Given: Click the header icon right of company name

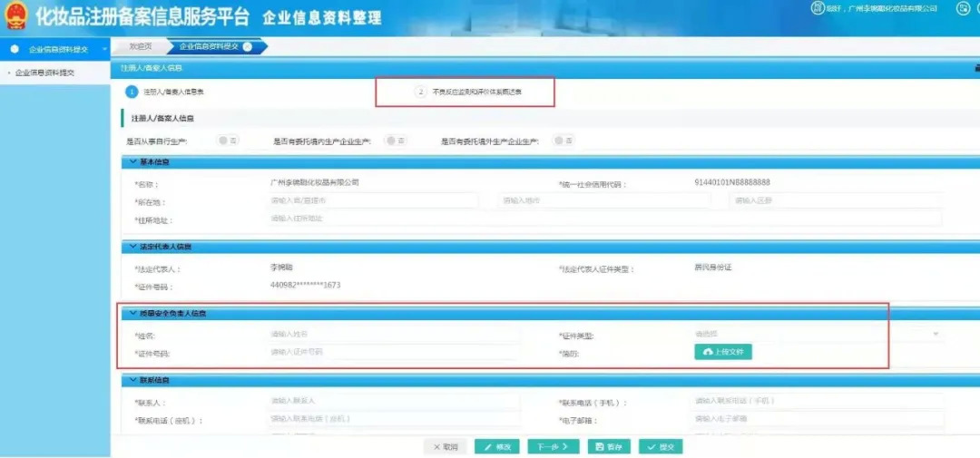Looking at the screenshot, I should click(x=963, y=8).
